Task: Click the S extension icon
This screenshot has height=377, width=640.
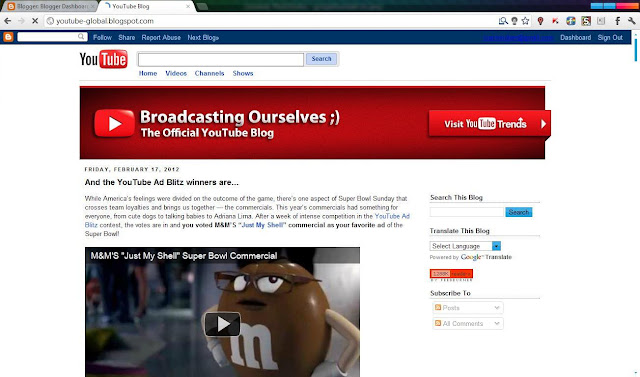Action: click(x=586, y=21)
